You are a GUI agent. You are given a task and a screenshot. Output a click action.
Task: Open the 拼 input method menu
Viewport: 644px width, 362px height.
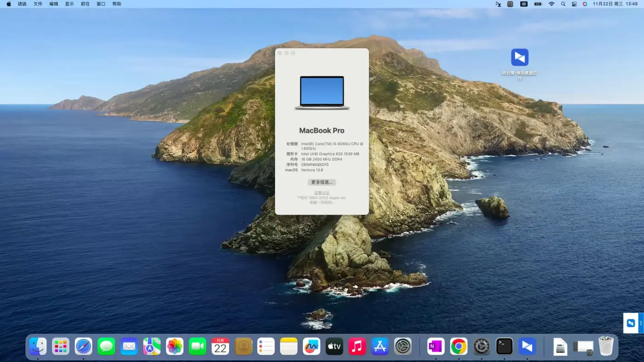[x=523, y=4]
